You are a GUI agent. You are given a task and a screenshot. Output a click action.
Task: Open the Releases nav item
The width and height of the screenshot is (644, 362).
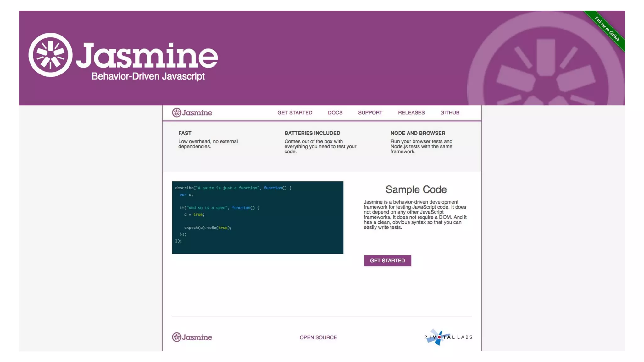(x=411, y=113)
